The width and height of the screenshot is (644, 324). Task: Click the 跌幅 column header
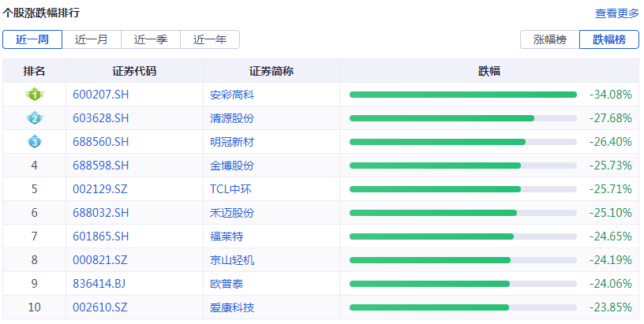pyautogui.click(x=489, y=71)
